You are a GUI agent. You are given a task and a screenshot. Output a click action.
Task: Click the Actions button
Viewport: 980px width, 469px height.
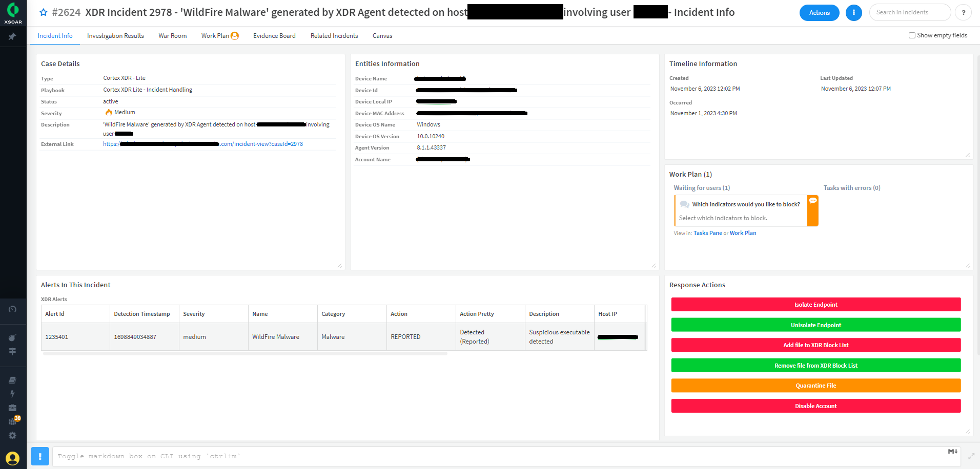(819, 13)
